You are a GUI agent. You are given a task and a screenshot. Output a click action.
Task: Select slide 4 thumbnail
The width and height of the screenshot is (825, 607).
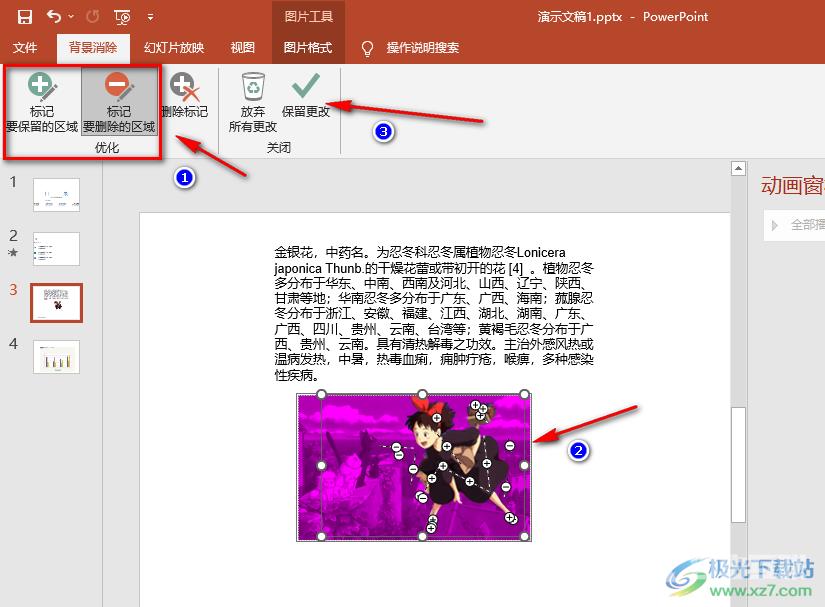(56, 357)
